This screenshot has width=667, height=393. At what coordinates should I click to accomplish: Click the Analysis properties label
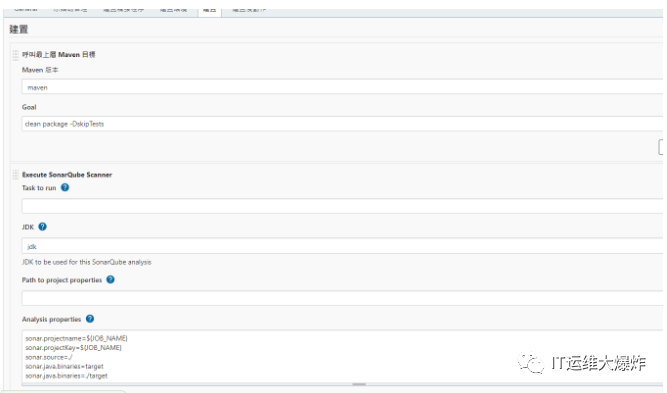coord(51,319)
